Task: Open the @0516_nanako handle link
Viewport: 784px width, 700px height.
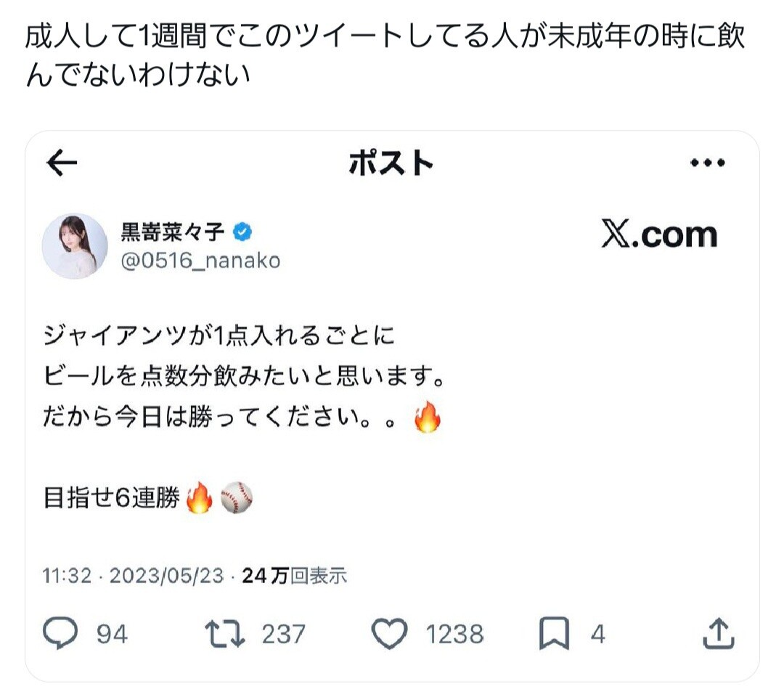Action: click(200, 261)
